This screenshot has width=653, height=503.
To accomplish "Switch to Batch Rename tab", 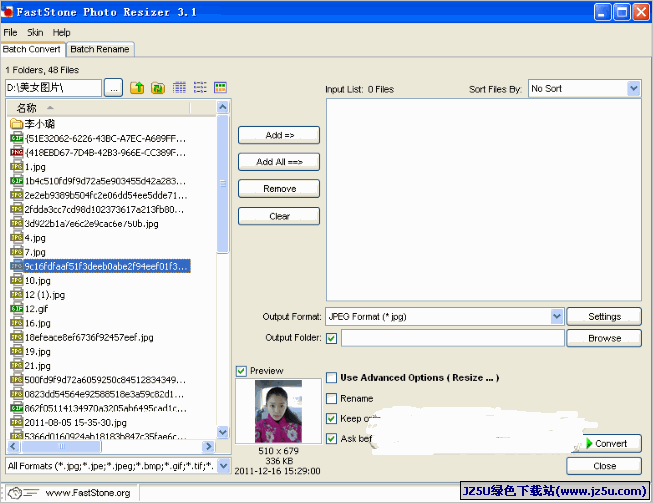I will 100,49.
